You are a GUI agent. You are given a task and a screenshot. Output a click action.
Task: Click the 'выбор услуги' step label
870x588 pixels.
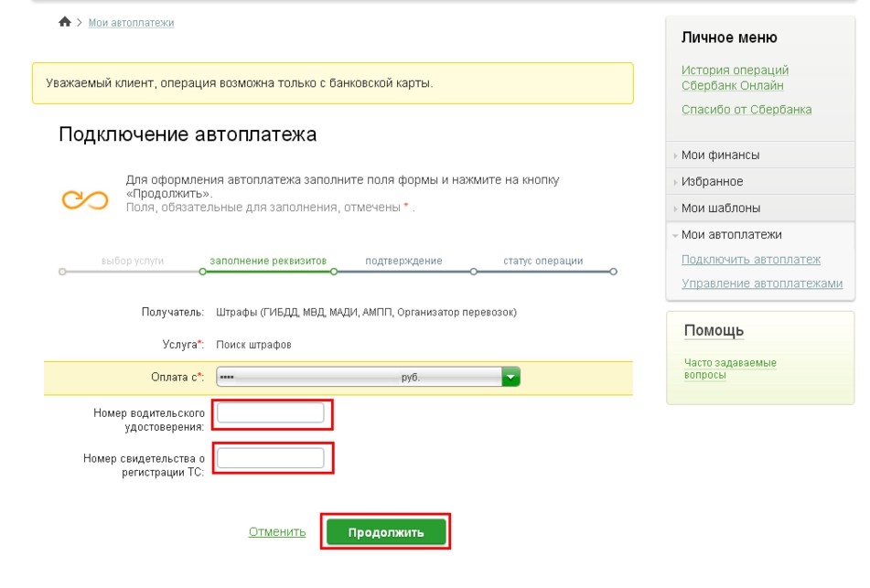[x=133, y=261]
